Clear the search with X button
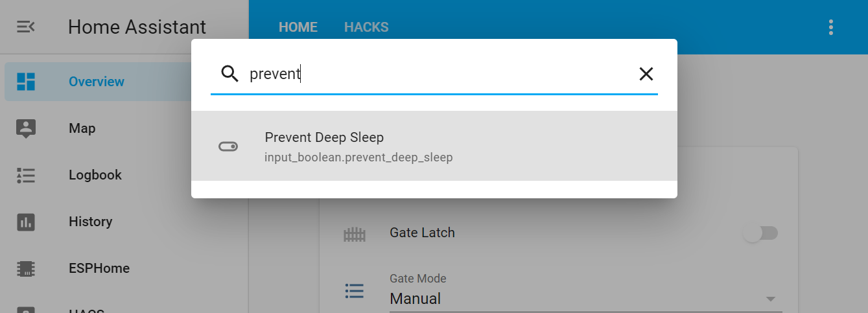The image size is (868, 313). (646, 74)
